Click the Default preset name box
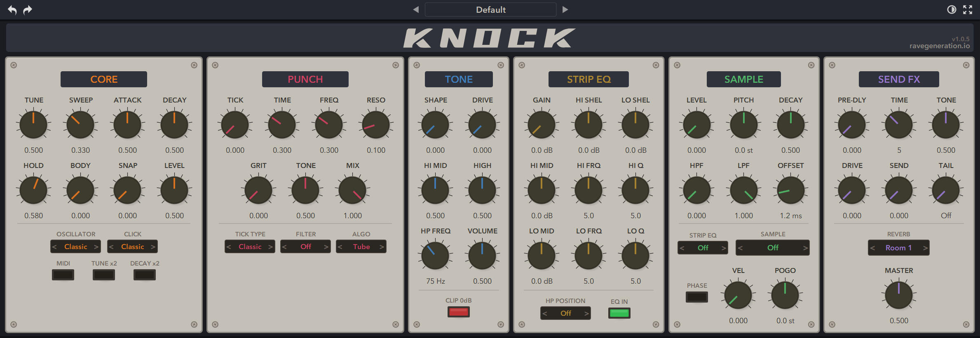This screenshot has width=980, height=338. pos(490,9)
